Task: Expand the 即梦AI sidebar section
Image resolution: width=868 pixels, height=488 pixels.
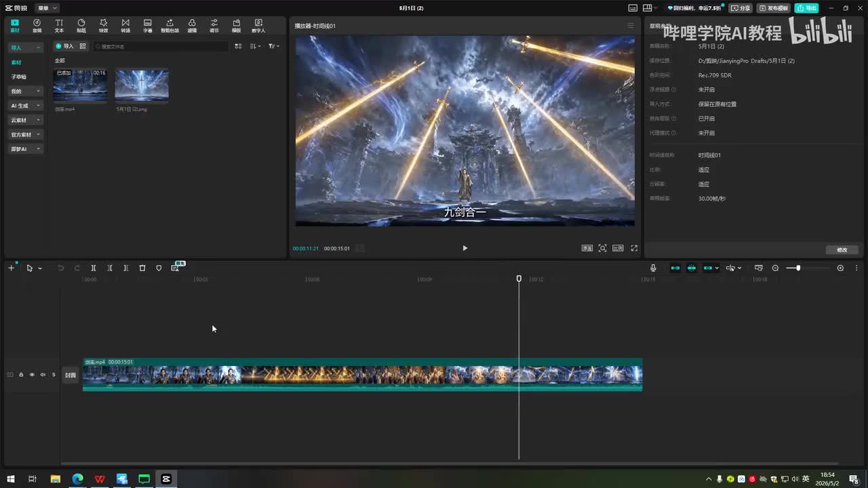Action: coord(26,149)
